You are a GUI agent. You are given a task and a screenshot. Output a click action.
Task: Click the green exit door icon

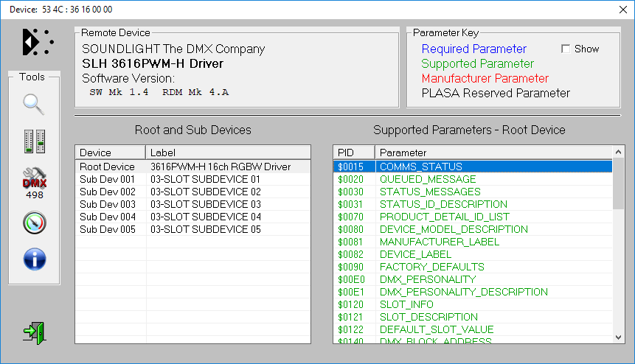pos(34,332)
